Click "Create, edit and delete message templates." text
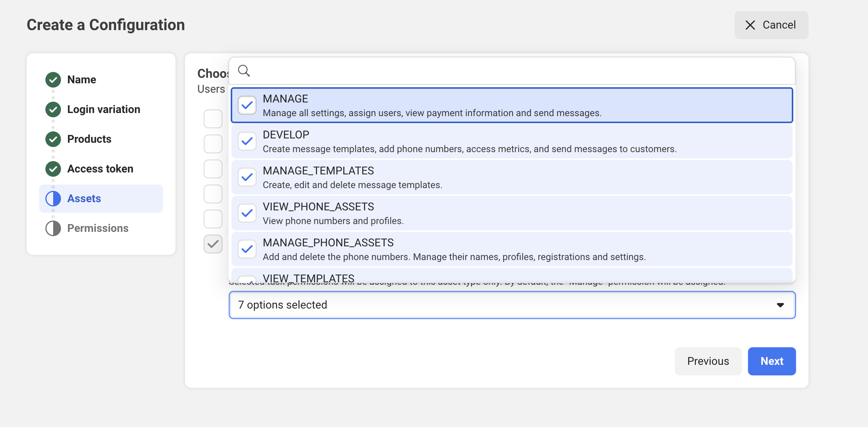This screenshot has height=427, width=868. click(x=353, y=185)
